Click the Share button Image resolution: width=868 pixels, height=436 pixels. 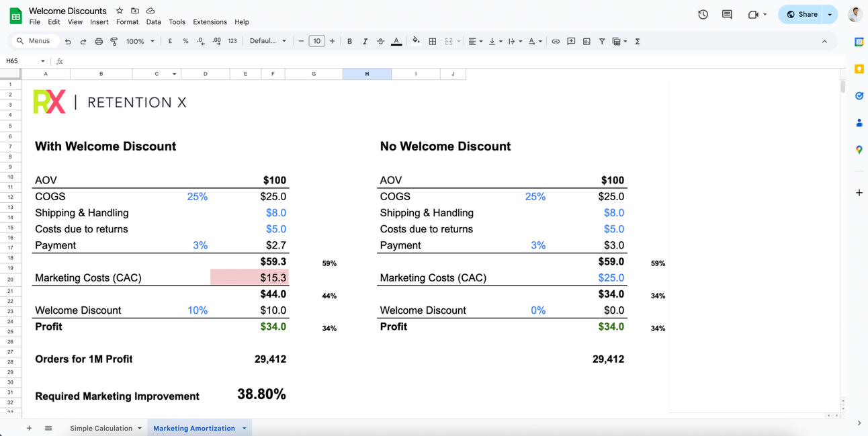[x=801, y=14]
